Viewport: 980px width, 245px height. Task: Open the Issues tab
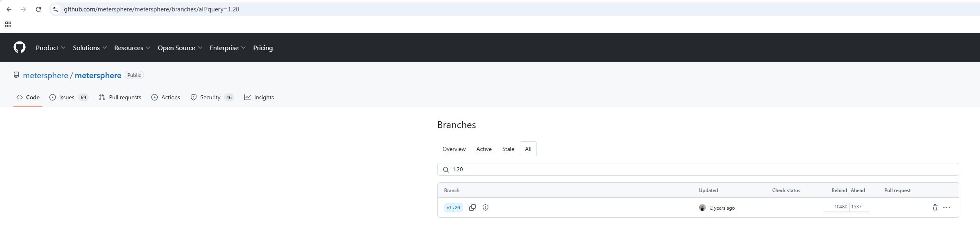(68, 97)
